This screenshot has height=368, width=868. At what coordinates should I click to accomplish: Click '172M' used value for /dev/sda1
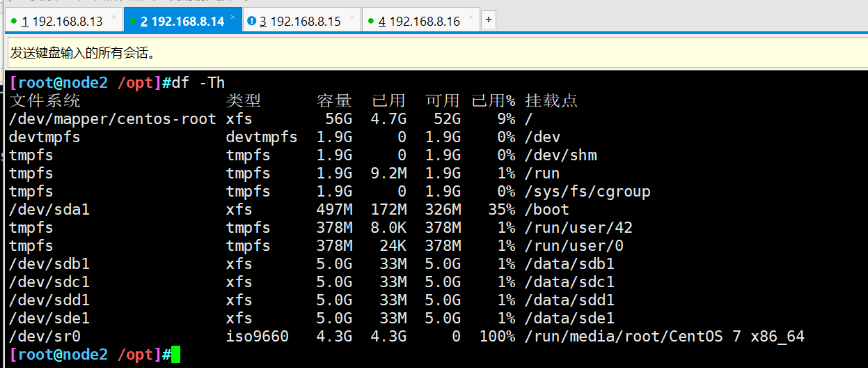(x=388, y=210)
